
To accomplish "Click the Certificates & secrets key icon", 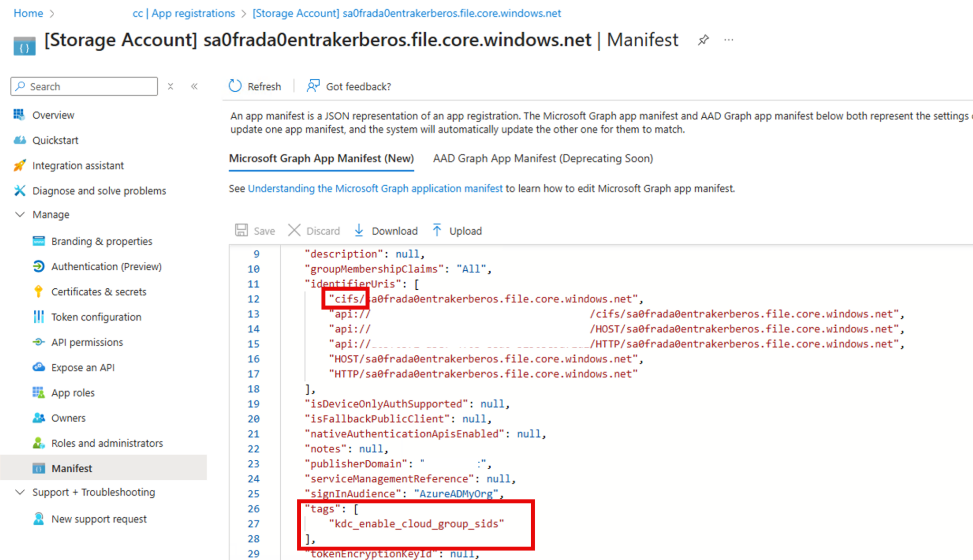I will tap(38, 291).
